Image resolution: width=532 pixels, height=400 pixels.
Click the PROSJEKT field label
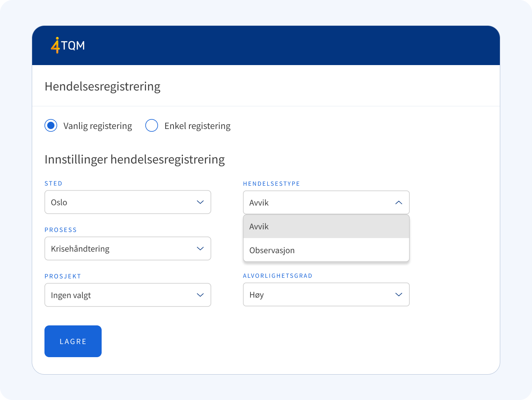pyautogui.click(x=63, y=276)
